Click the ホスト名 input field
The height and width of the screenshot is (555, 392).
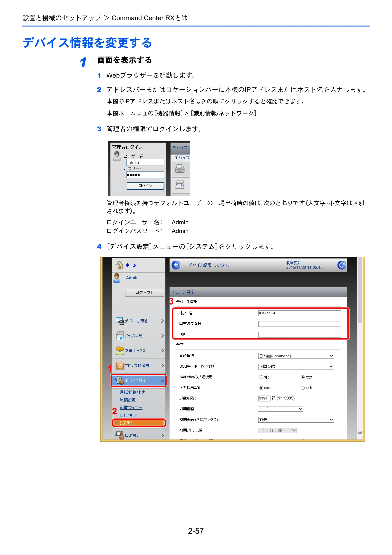[299, 313]
